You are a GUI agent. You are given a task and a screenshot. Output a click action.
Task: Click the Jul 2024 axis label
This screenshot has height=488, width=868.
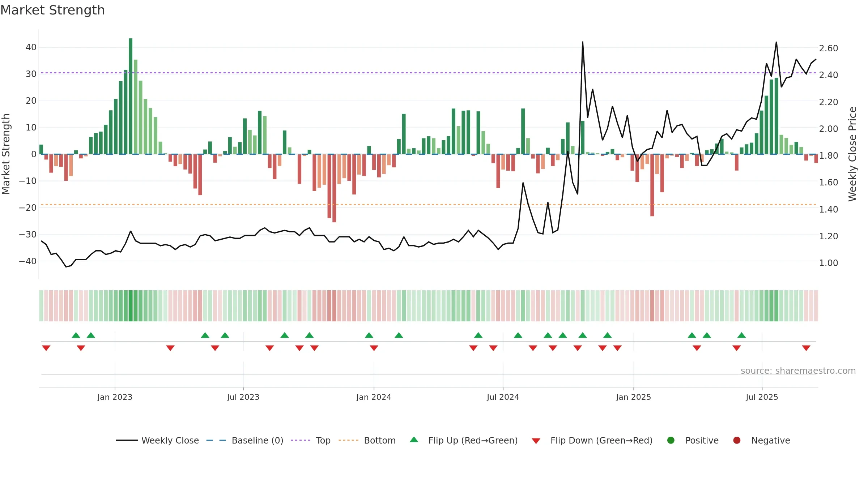pos(503,397)
